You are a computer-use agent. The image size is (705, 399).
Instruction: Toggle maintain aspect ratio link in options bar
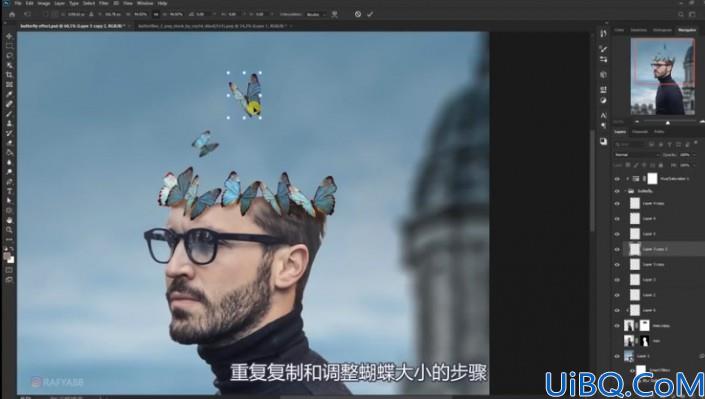(156, 14)
